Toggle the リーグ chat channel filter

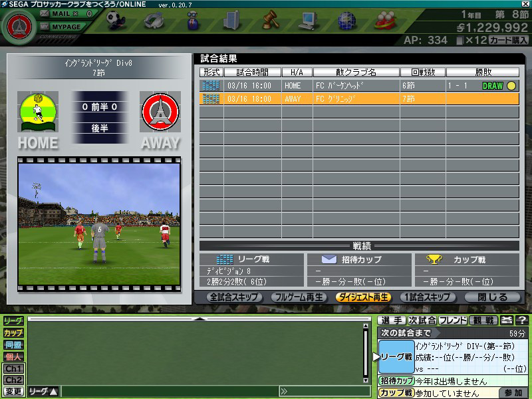coord(13,321)
